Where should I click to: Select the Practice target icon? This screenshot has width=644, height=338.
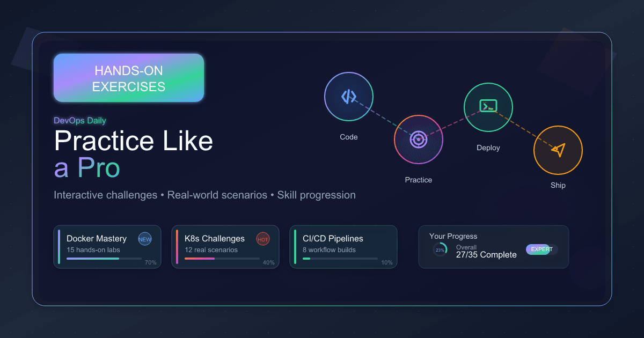point(418,139)
